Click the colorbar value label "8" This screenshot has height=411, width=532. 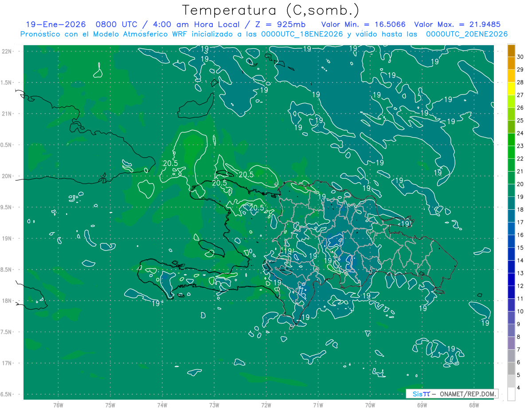click(x=519, y=337)
